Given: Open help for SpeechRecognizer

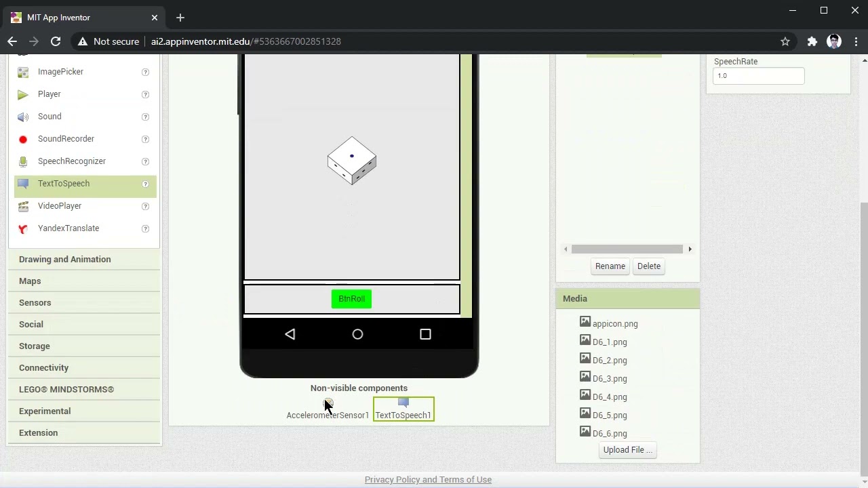Looking at the screenshot, I should click(x=145, y=161).
